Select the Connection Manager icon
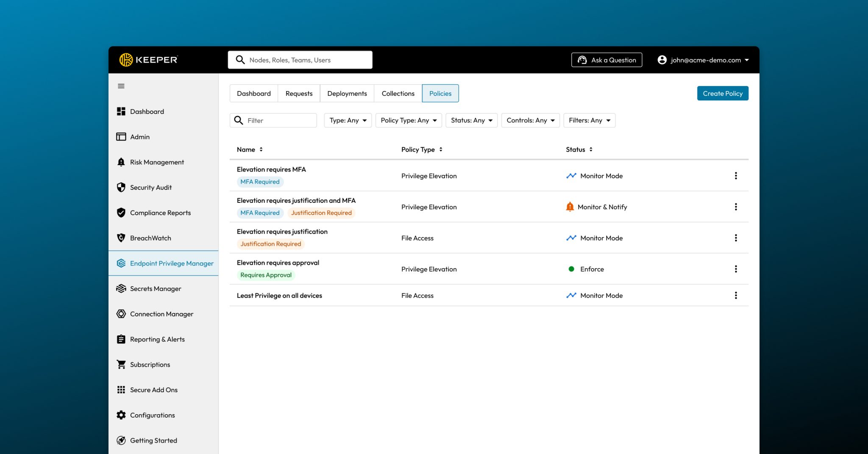This screenshot has width=868, height=454. [121, 313]
